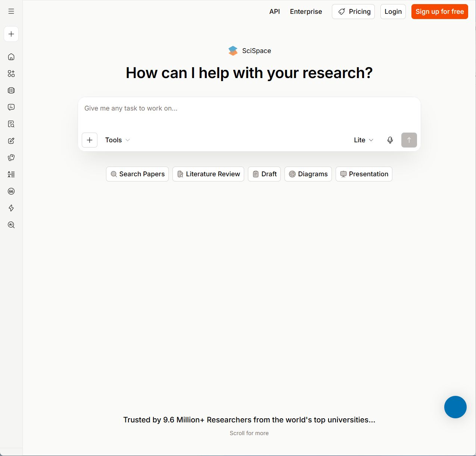The image size is (476, 456).
Task: Open the paraphraser text lines icon
Action: 11,174
